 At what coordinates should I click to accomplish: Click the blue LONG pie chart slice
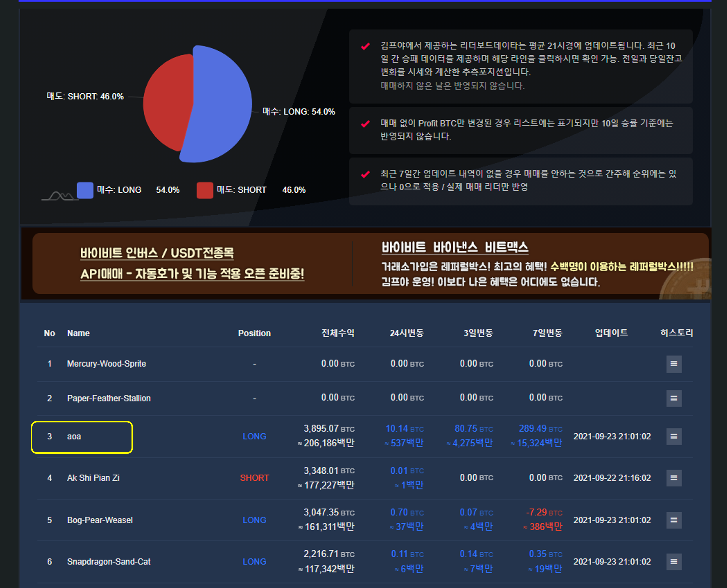tap(220, 105)
